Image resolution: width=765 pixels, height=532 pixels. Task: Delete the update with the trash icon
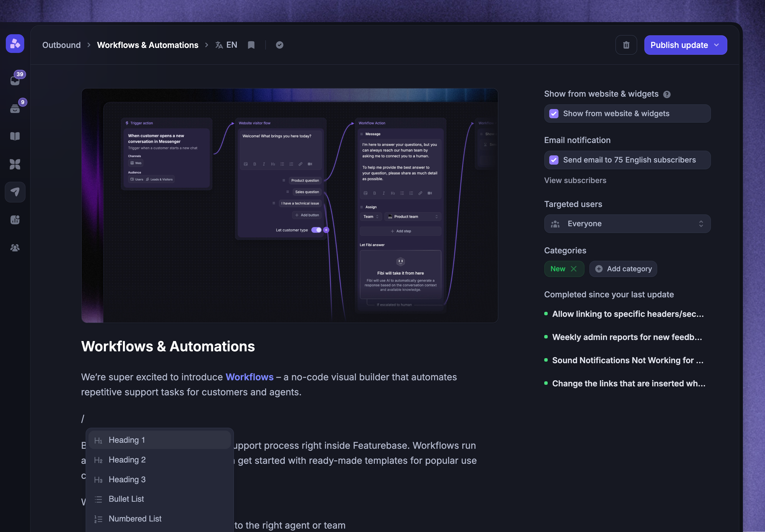[x=626, y=45]
